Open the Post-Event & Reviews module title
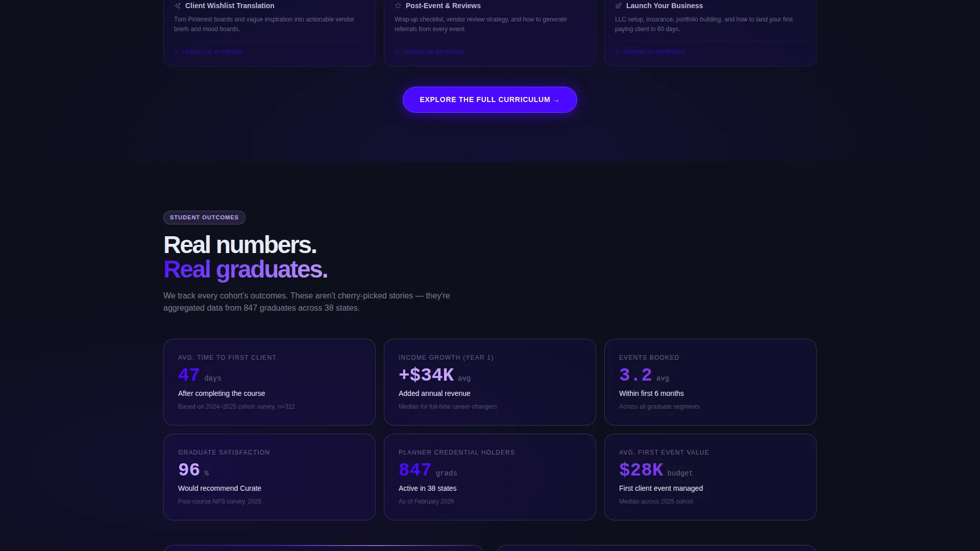 pos(443,6)
